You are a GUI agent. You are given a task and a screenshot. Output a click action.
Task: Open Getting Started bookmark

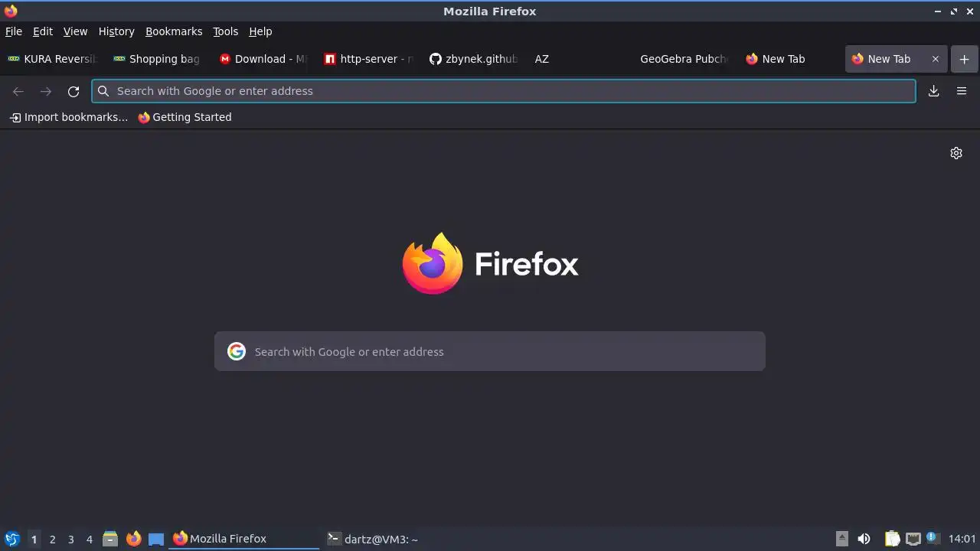tap(185, 117)
